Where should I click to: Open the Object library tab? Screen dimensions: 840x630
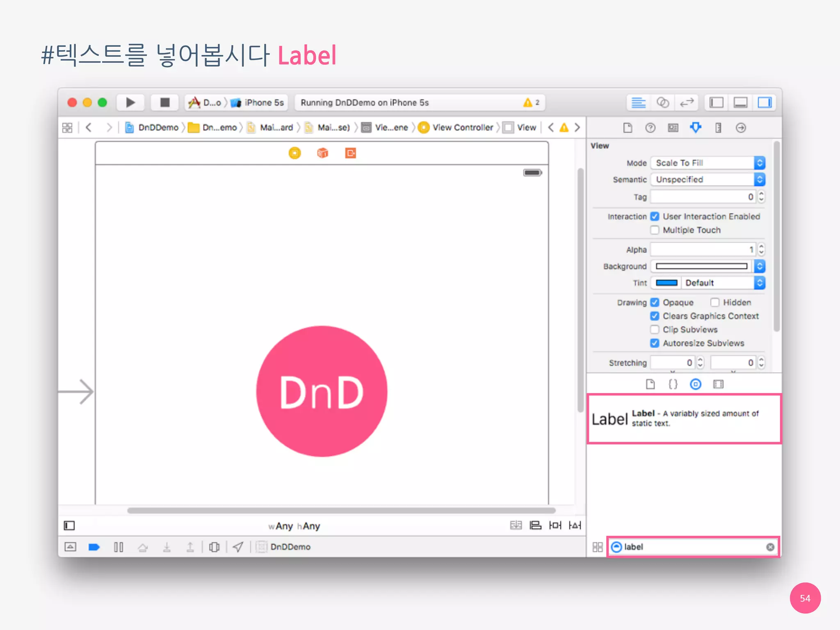point(696,384)
